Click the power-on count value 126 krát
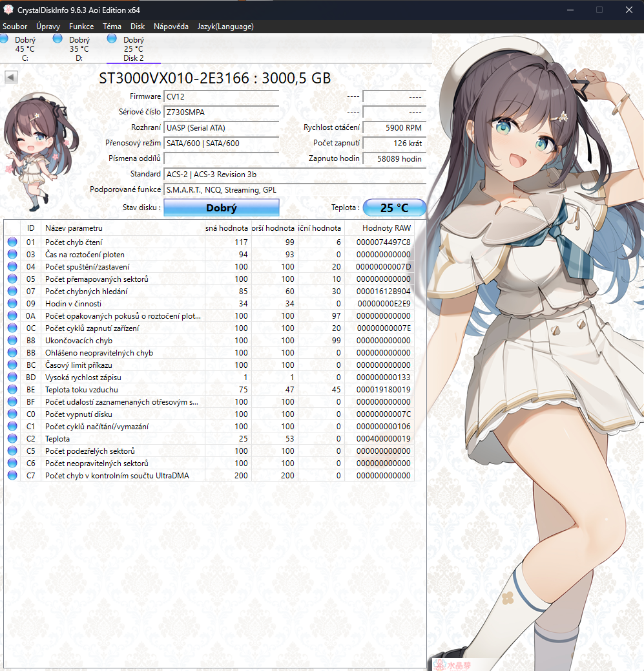This screenshot has width=644, height=671. 394,144
